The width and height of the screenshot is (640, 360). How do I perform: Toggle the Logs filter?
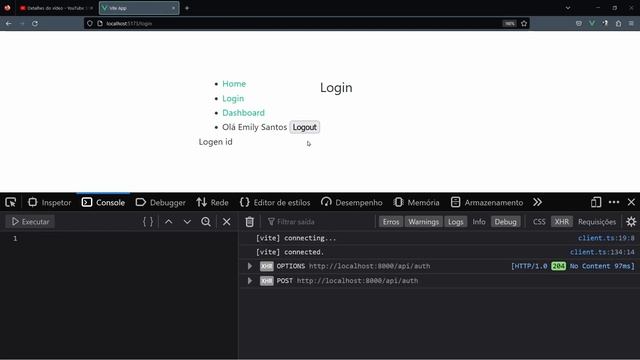456,222
